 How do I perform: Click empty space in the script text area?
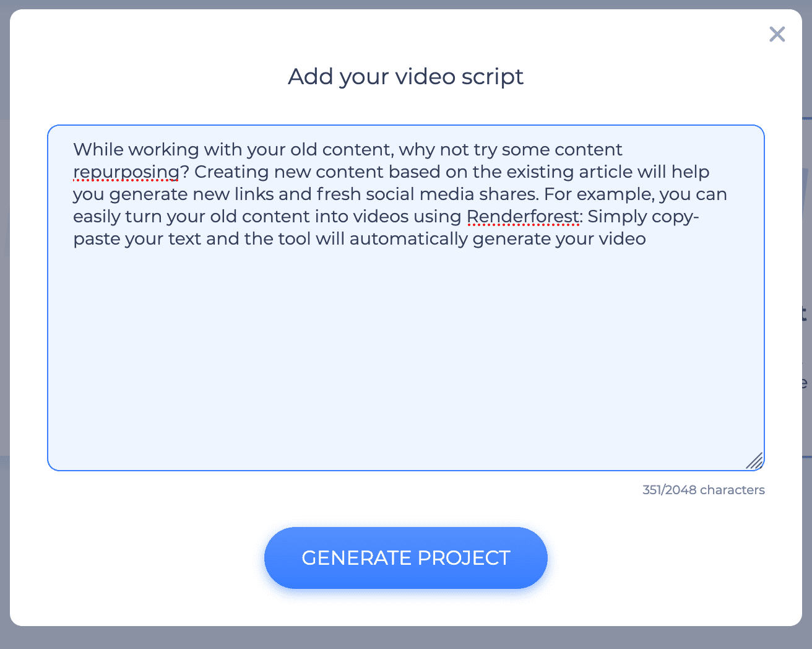point(405,359)
